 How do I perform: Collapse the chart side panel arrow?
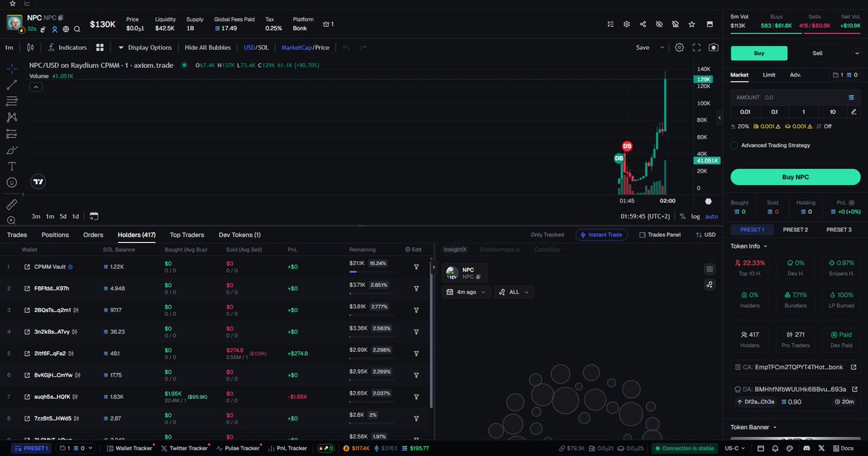coord(719,117)
